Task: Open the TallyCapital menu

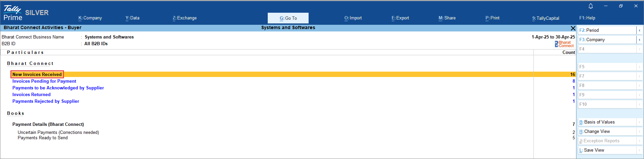Action: 545,18
